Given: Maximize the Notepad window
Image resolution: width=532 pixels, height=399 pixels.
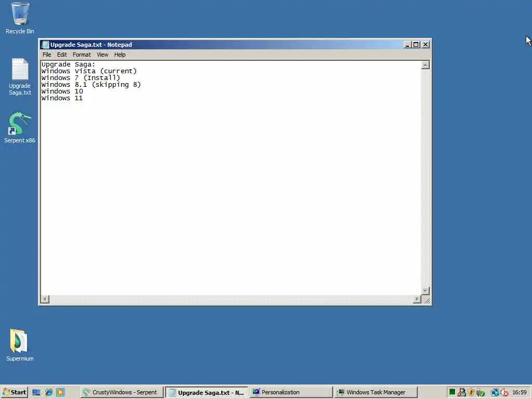Looking at the screenshot, I should coord(416,45).
